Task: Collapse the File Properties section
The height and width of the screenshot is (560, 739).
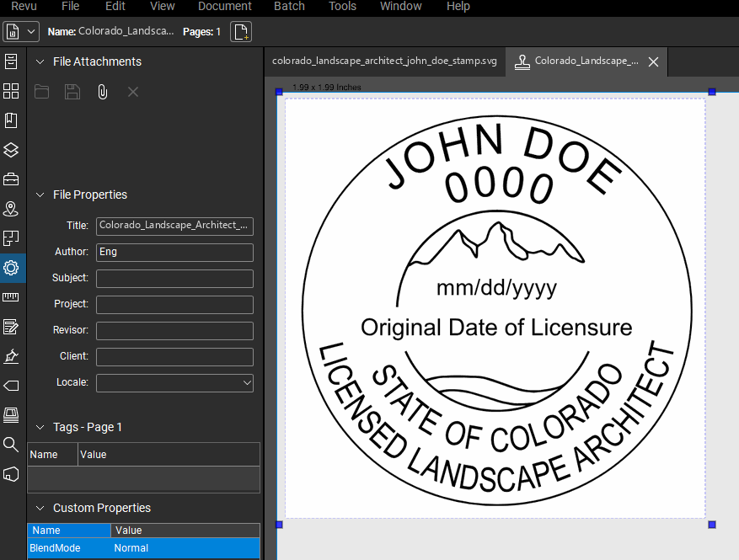Action: [x=40, y=195]
